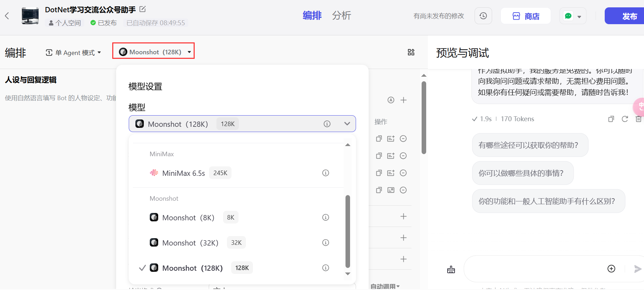Choose suggestion 你可以做哪些具体的事情?
Image resolution: width=644 pixels, height=290 pixels.
point(523,173)
